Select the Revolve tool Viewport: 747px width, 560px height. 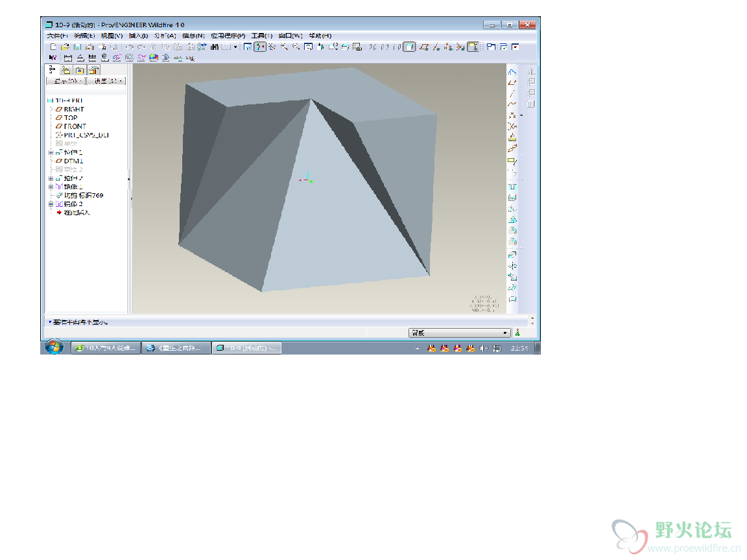tap(512, 266)
